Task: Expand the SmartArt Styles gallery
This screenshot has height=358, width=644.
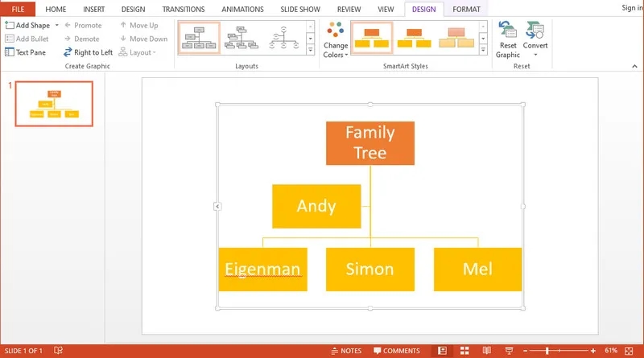Action: pos(483,50)
